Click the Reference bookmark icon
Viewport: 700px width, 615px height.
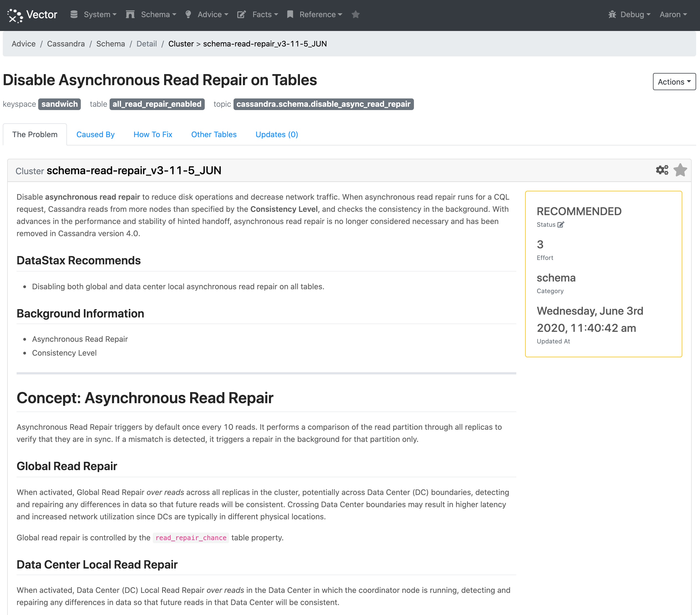[290, 14]
